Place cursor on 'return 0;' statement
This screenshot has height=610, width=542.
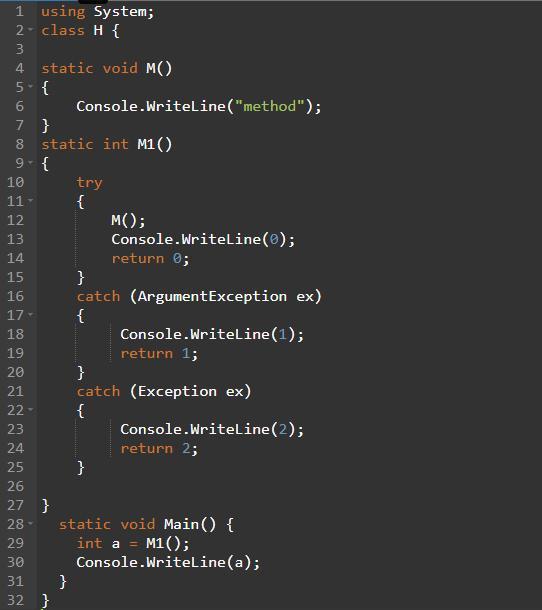(x=150, y=258)
